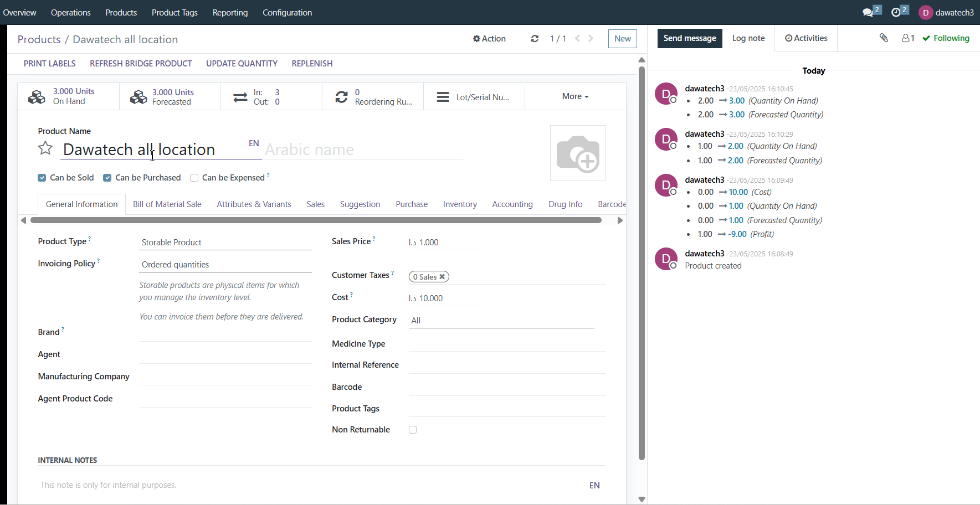Open the Configuration menu
The image size is (980, 505).
click(287, 12)
